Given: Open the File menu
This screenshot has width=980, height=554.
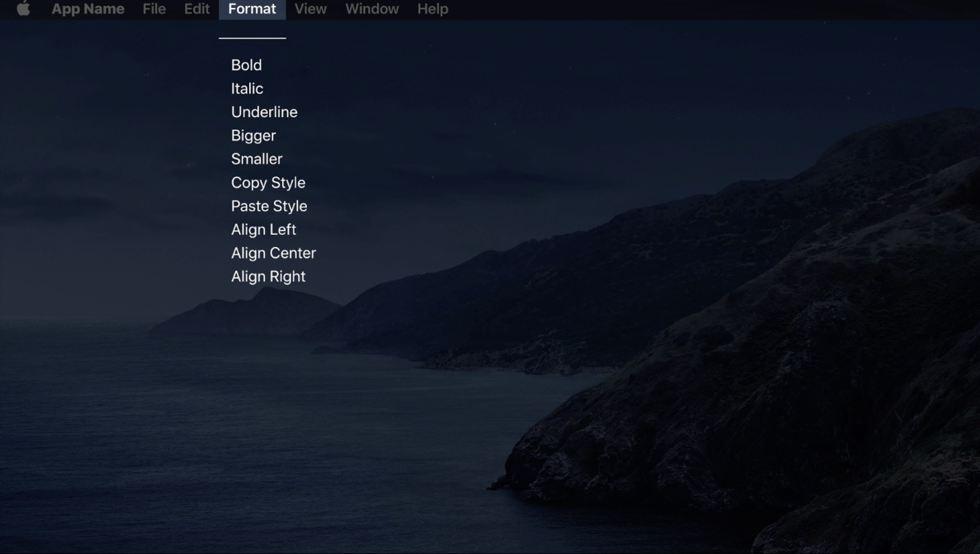Looking at the screenshot, I should (154, 9).
